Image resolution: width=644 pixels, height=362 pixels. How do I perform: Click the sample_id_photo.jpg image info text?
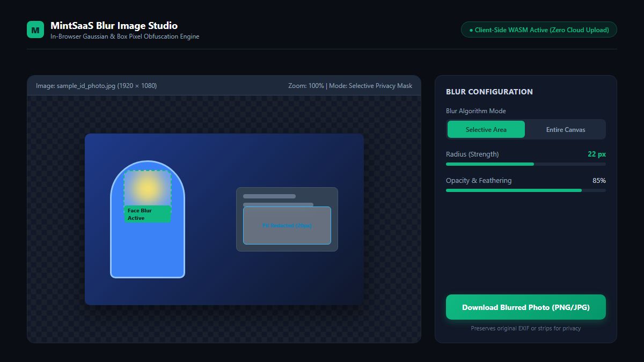tap(97, 86)
